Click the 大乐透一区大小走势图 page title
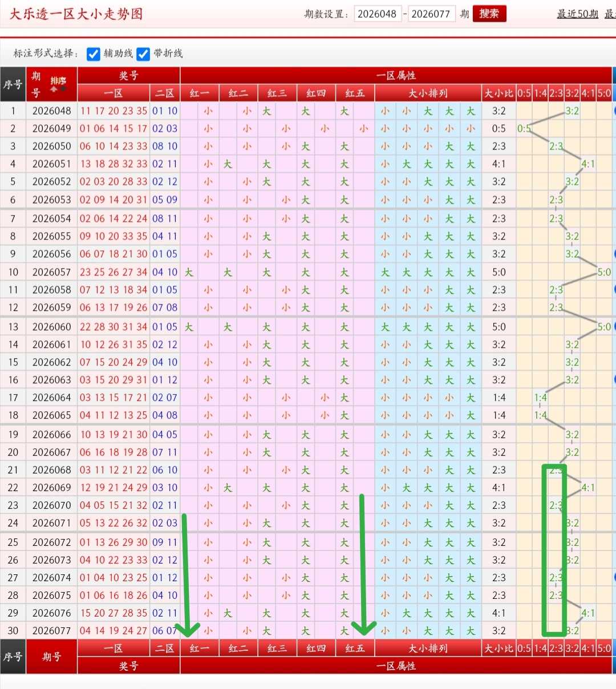Viewport: 616px width, 689px height. click(76, 14)
